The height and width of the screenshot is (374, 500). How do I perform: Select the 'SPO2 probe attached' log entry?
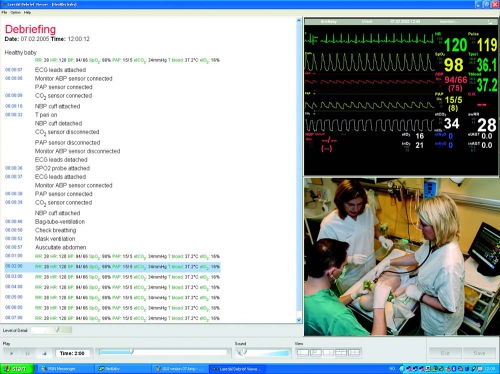click(62, 168)
